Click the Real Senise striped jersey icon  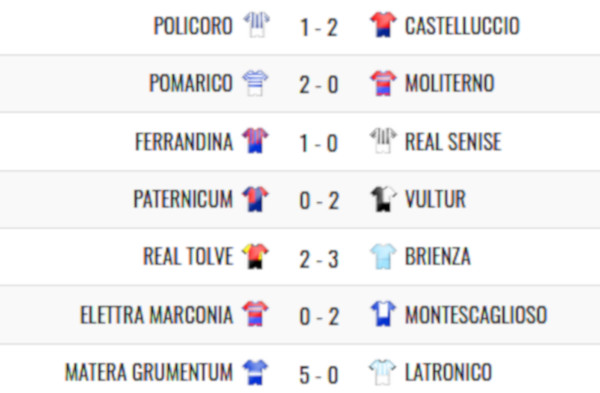[x=383, y=140]
